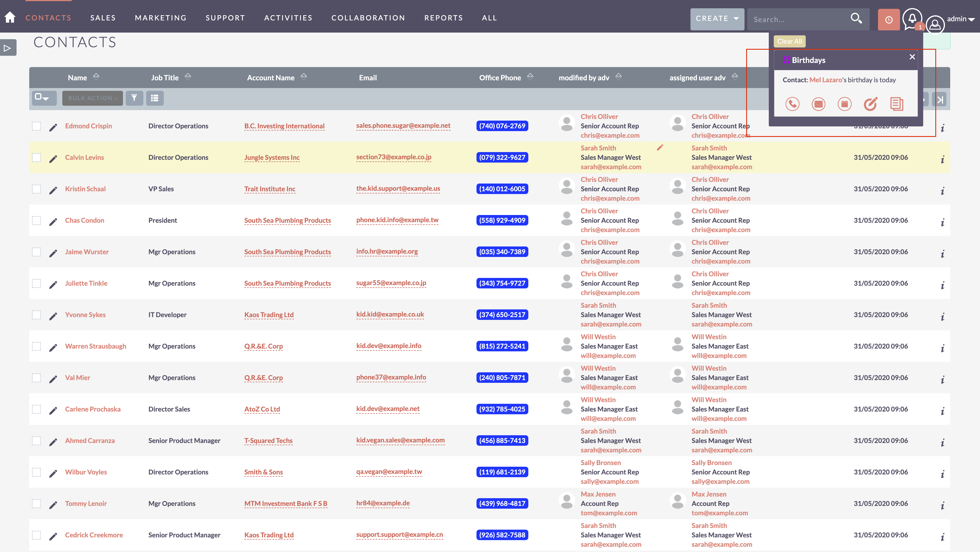Expand the CREATE button dropdown
Screen dimensions: 980x552
point(736,18)
